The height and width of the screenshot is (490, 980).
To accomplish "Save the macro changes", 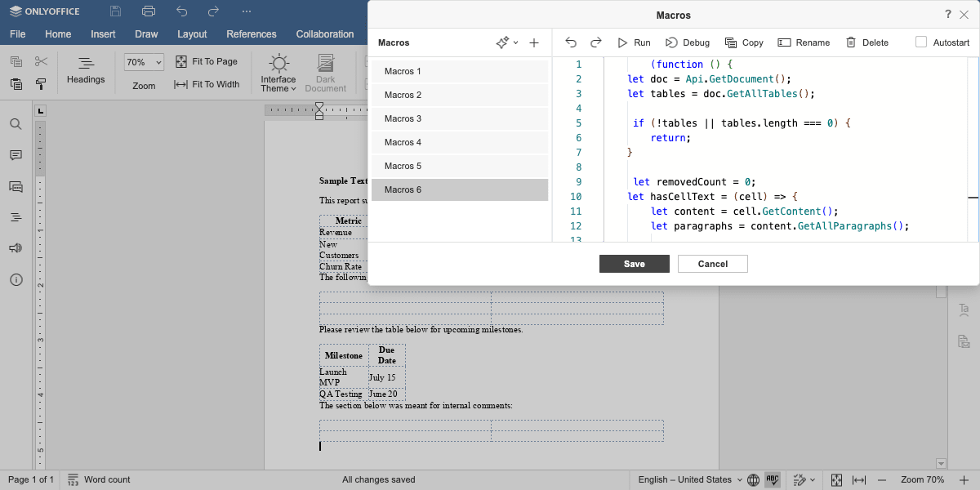I will (x=635, y=264).
